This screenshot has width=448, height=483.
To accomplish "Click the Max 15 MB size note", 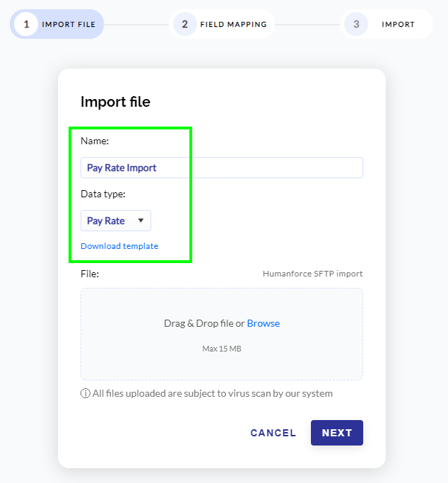I will click(222, 349).
